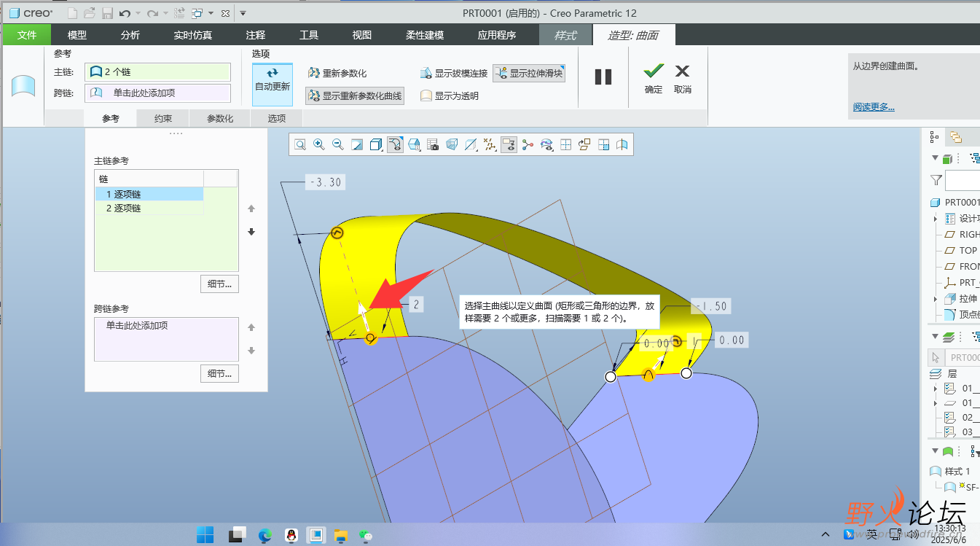Click the Open folder icon in quick access bar

pos(90,13)
